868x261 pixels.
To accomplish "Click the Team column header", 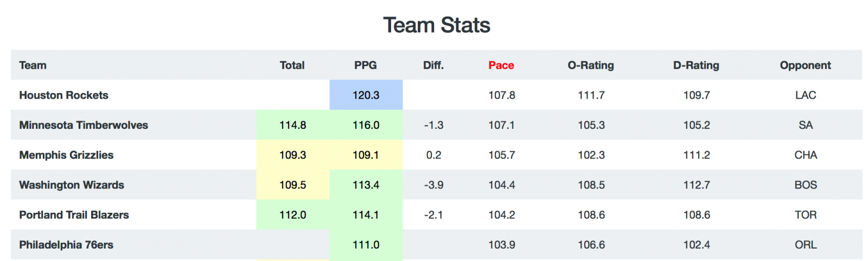I will pos(33,66).
